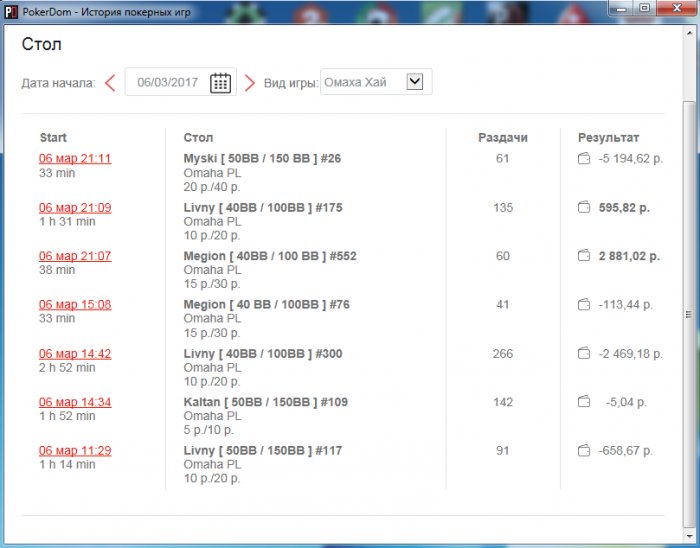Select table name Megion [ 40BB / 100 BB ] #552
Viewport: 700px width, 548px height.
(x=270, y=256)
